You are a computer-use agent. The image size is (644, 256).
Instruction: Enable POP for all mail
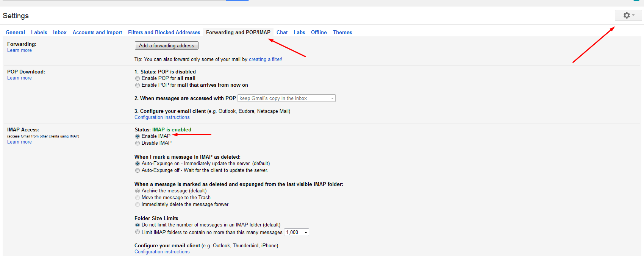[x=138, y=78]
